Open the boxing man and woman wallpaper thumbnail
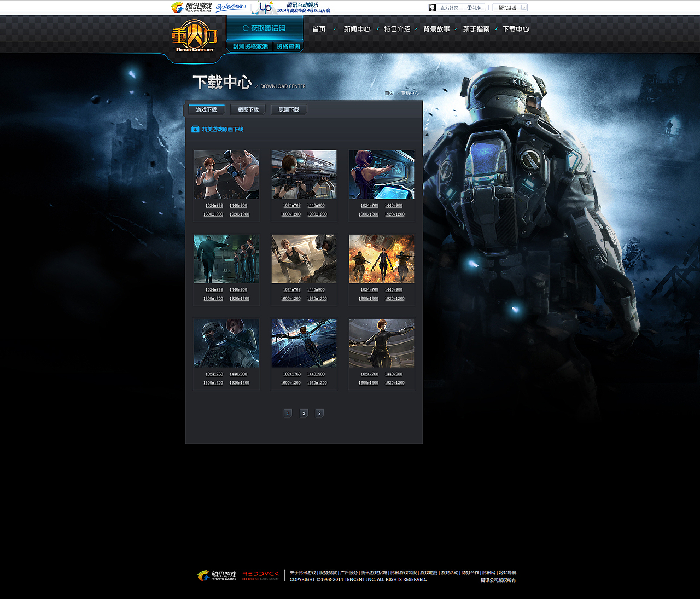 226,175
